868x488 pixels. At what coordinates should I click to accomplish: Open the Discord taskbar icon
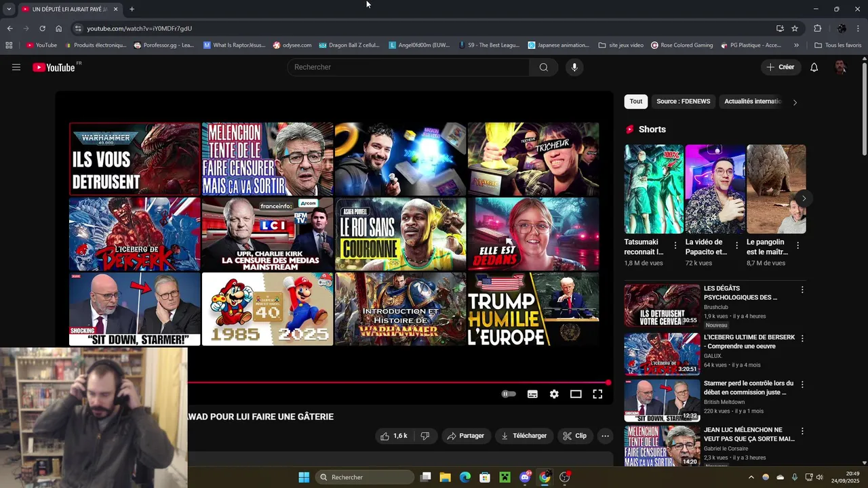(x=525, y=477)
